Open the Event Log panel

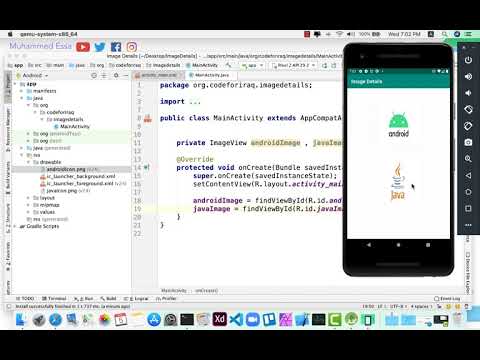(x=447, y=298)
